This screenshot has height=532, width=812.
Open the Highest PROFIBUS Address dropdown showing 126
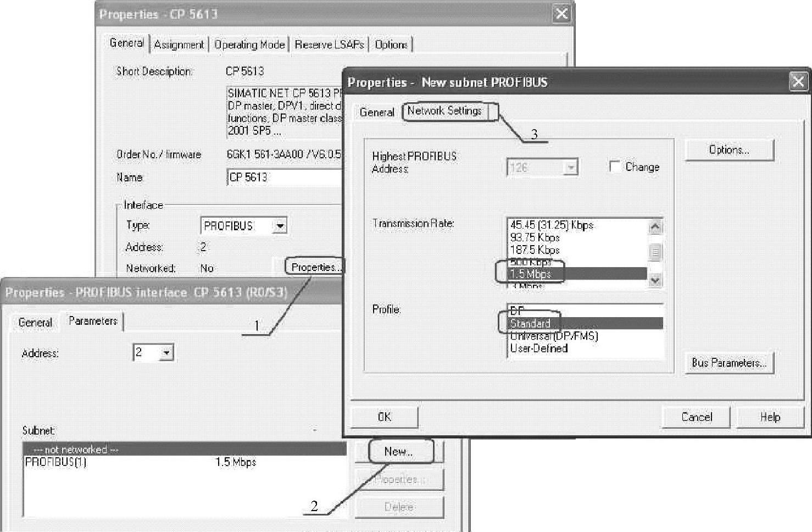(x=571, y=167)
